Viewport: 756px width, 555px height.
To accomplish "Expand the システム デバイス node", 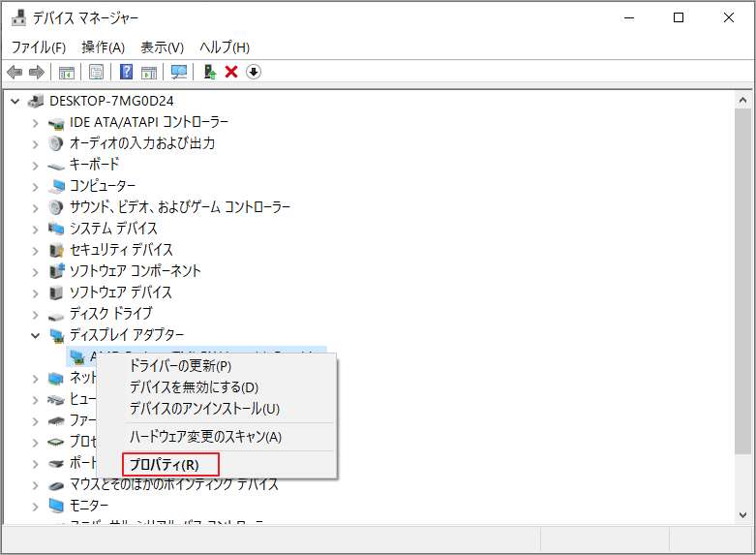I will click(x=35, y=230).
